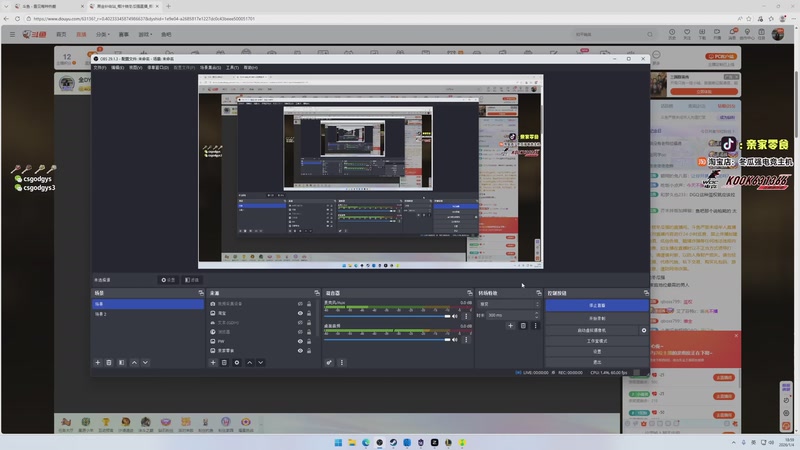The width and height of the screenshot is (800, 450).
Task: Open the 文件(F) menu in OBS
Action: 100,67
